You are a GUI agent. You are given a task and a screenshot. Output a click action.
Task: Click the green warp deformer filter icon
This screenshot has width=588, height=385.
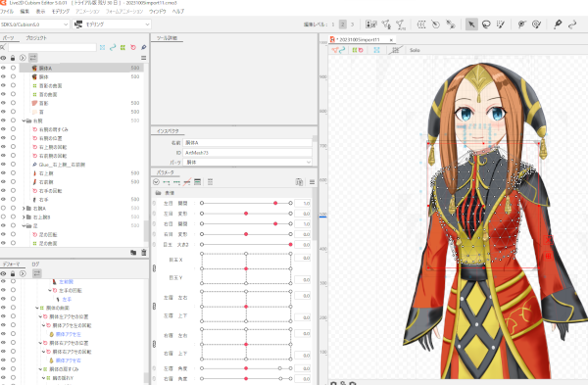(x=122, y=48)
